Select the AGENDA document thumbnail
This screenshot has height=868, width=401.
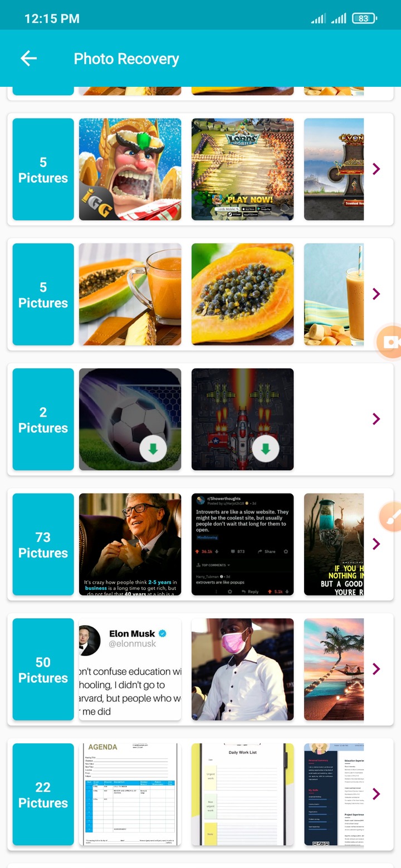130,795
